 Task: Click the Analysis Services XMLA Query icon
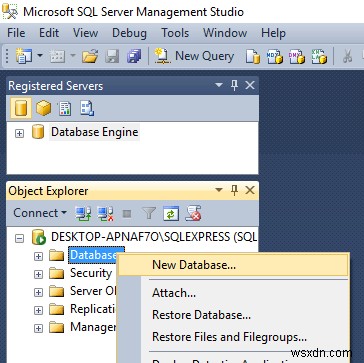319,56
